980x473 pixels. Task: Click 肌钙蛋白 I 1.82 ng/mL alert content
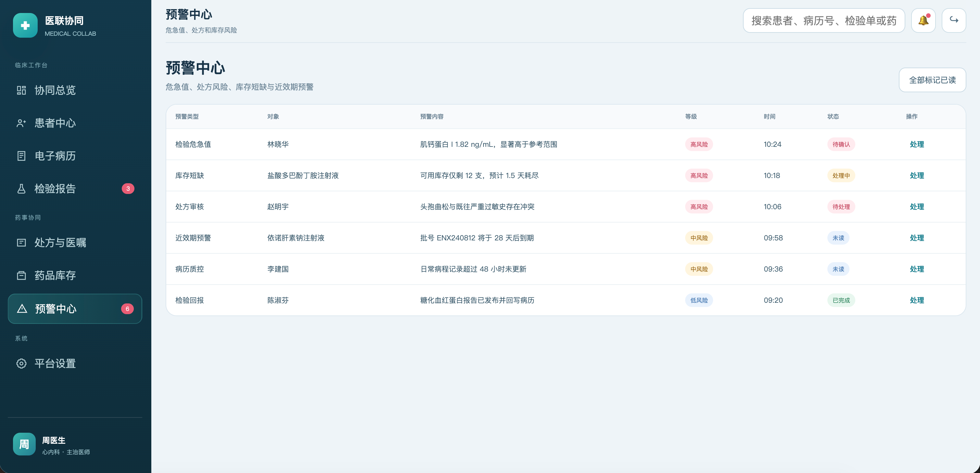(488, 144)
